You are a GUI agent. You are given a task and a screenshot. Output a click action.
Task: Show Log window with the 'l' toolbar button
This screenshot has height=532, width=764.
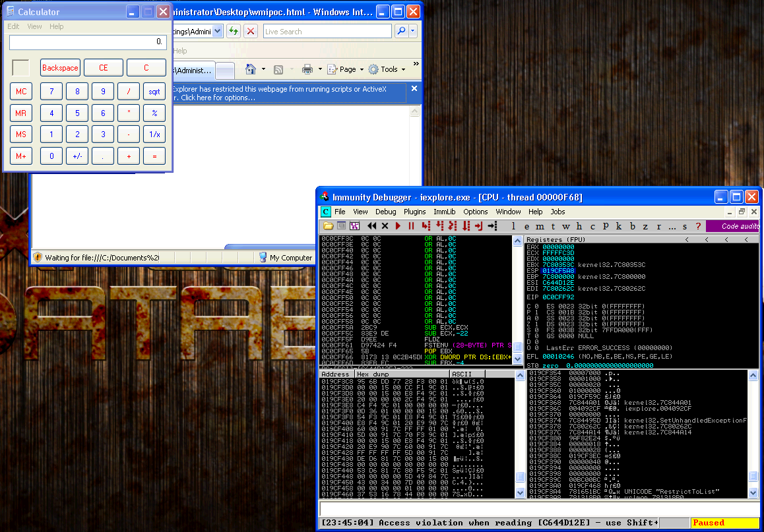point(513,226)
